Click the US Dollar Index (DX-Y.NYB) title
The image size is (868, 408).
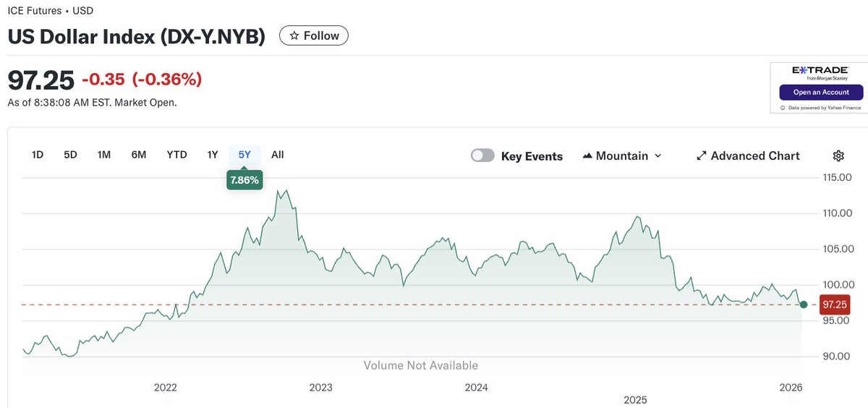click(x=136, y=35)
